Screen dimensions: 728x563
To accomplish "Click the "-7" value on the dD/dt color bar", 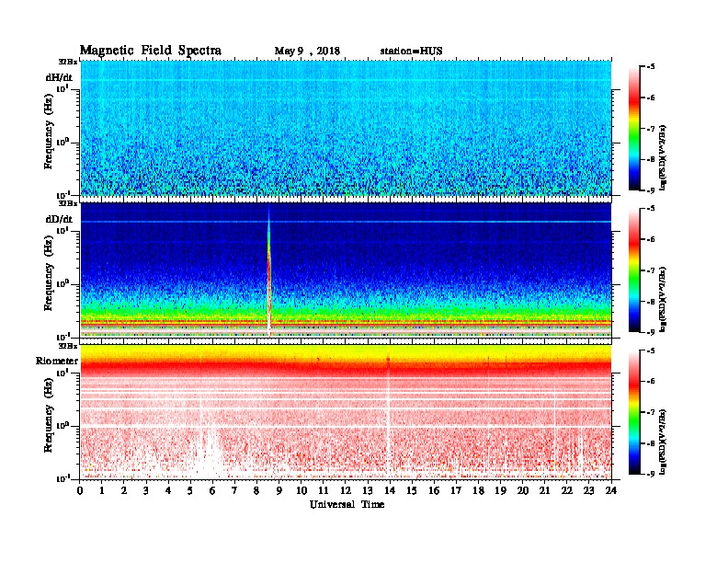I will pyautogui.click(x=651, y=270).
